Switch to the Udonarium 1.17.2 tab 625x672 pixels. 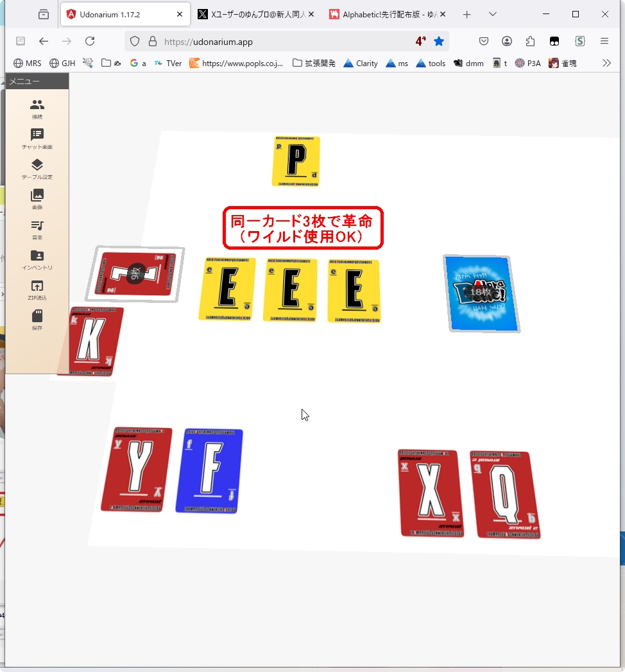[118, 15]
